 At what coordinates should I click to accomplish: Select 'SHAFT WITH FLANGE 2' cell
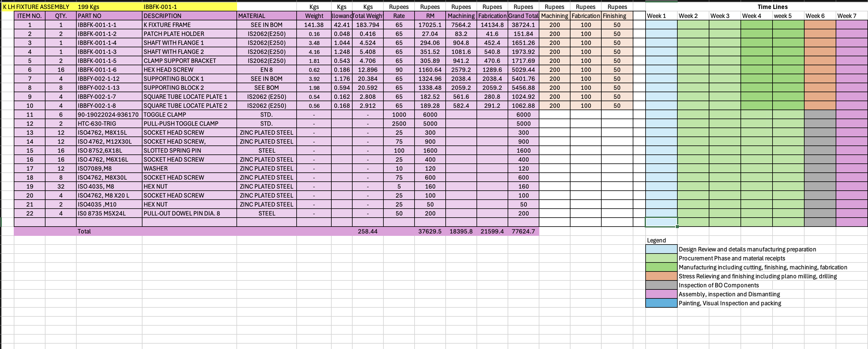[189, 52]
